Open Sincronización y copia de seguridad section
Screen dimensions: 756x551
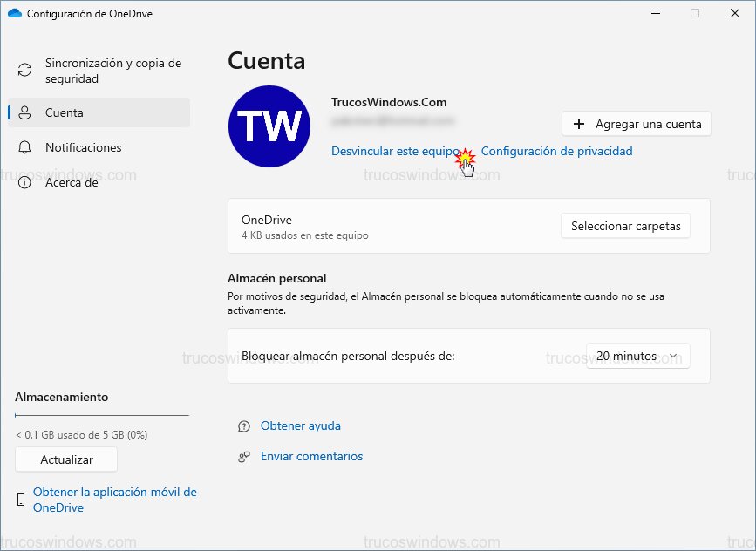pyautogui.click(x=112, y=71)
